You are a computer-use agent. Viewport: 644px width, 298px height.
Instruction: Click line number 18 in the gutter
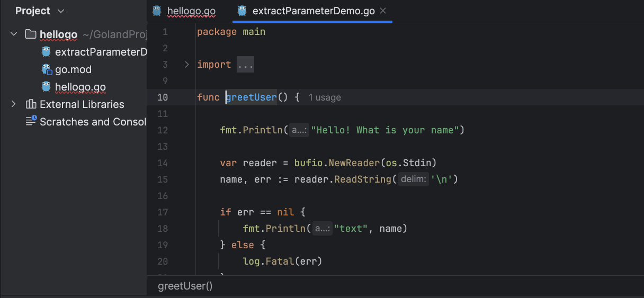(x=163, y=229)
